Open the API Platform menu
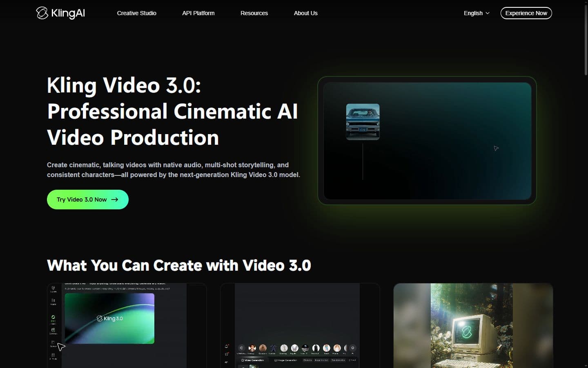This screenshot has width=588, height=368. coord(198,13)
